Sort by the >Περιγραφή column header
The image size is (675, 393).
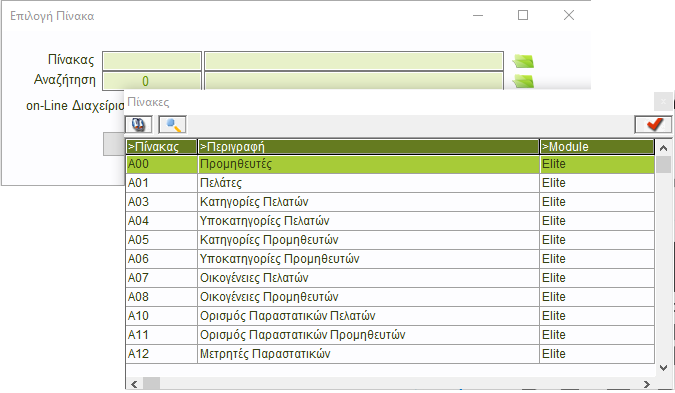tap(368, 147)
